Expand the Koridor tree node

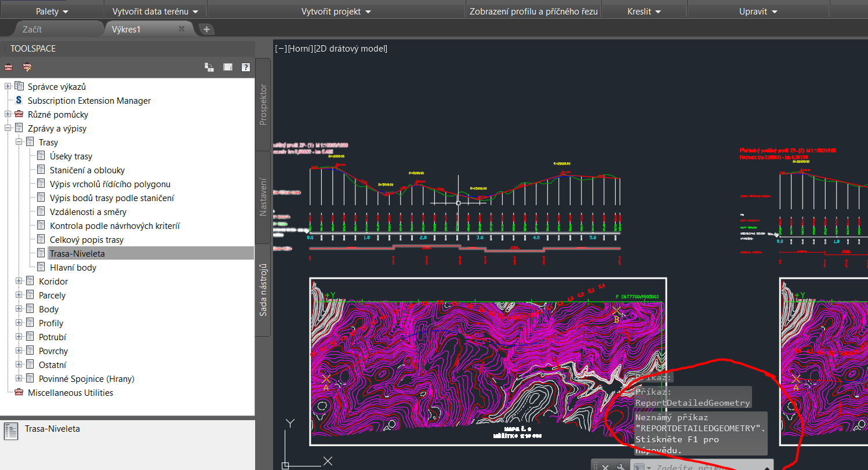pos(19,282)
